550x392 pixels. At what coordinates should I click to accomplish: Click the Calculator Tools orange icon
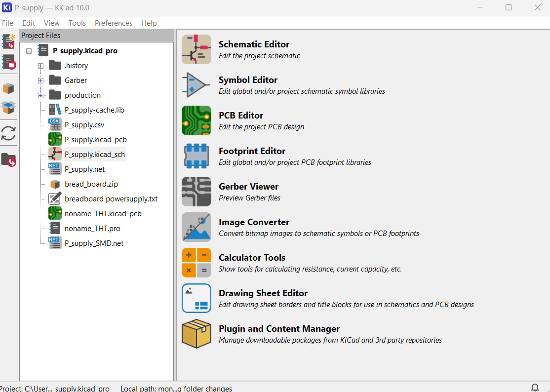pyautogui.click(x=196, y=263)
